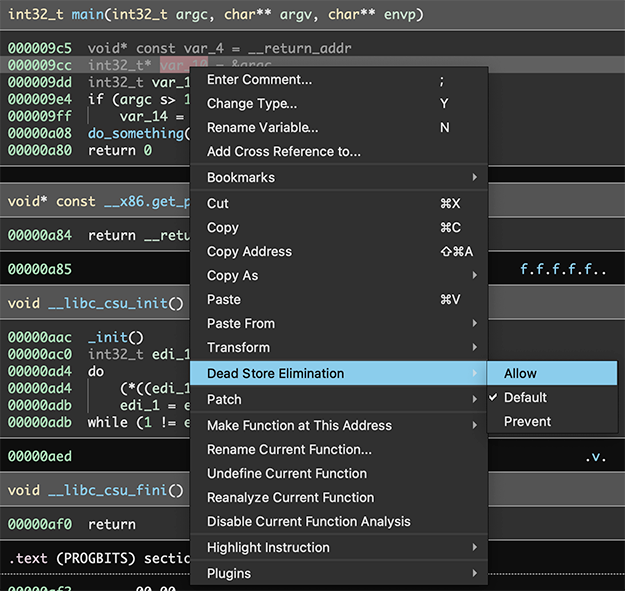625x591 pixels.
Task: Click the 'f.f.f.f.f.f..' data text
Action: (563, 269)
